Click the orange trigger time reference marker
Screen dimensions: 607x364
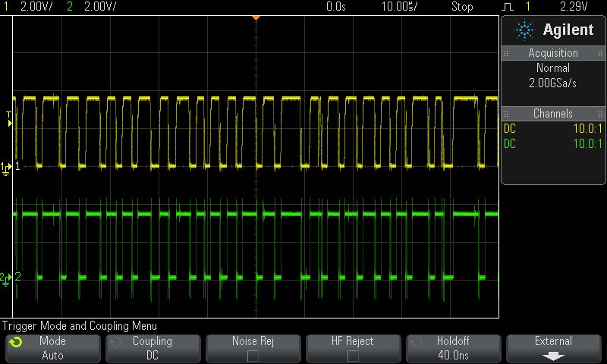pyautogui.click(x=256, y=17)
